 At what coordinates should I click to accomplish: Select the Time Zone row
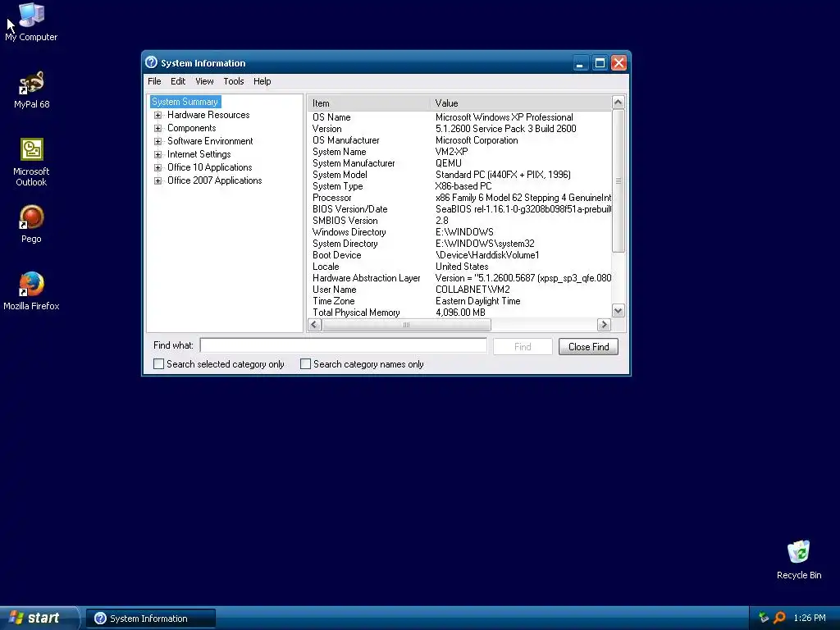click(x=459, y=301)
